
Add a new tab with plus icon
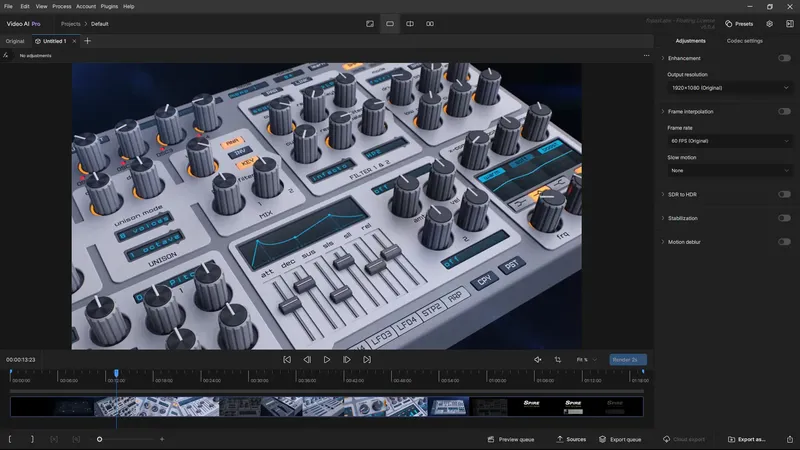coord(88,41)
